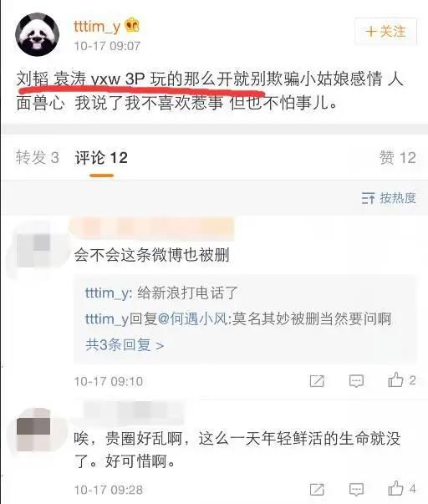The image size is (428, 504).
Task: Reply to the 09:10 comment bubble icon
Action: tap(356, 381)
